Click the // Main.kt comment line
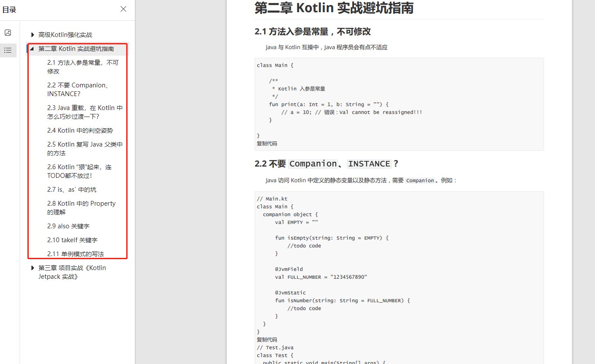Image resolution: width=595 pixels, height=364 pixels. click(272, 199)
